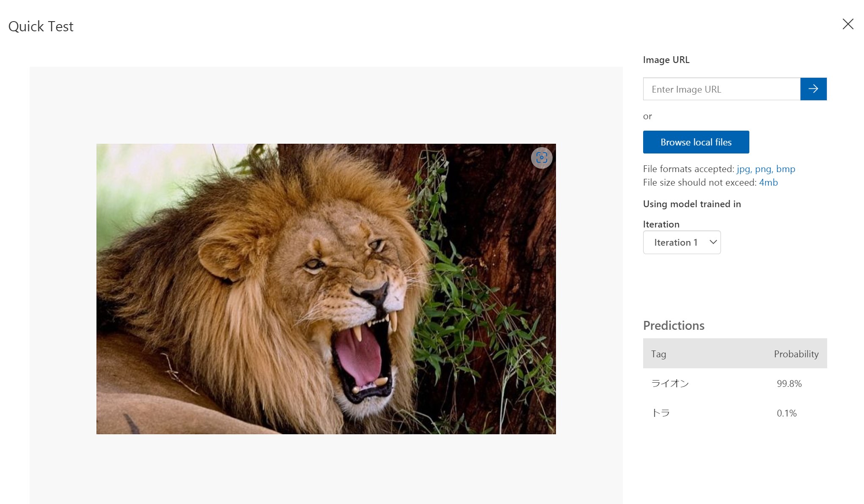Image resolution: width=864 pixels, height=504 pixels.
Task: Select the ライオン prediction tag
Action: point(670,383)
